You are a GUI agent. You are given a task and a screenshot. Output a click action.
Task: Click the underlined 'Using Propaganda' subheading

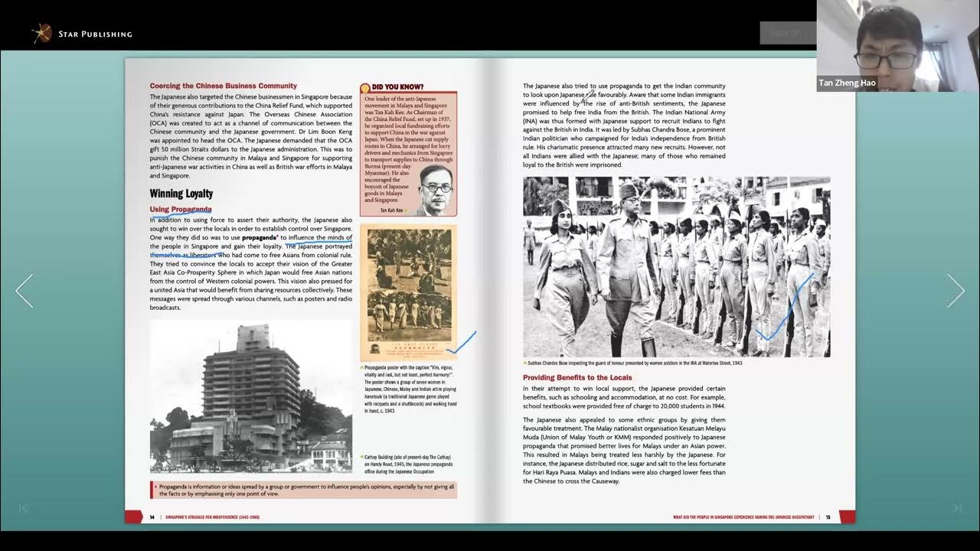(x=181, y=209)
